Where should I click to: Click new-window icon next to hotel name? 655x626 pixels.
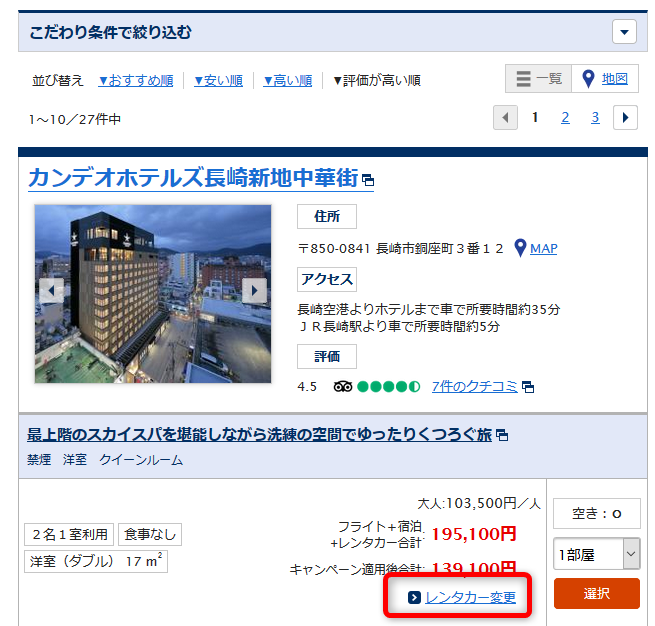tap(368, 180)
